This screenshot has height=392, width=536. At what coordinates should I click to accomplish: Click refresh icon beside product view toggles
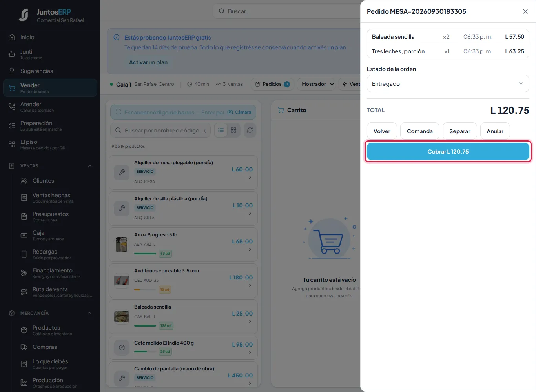coord(250,130)
